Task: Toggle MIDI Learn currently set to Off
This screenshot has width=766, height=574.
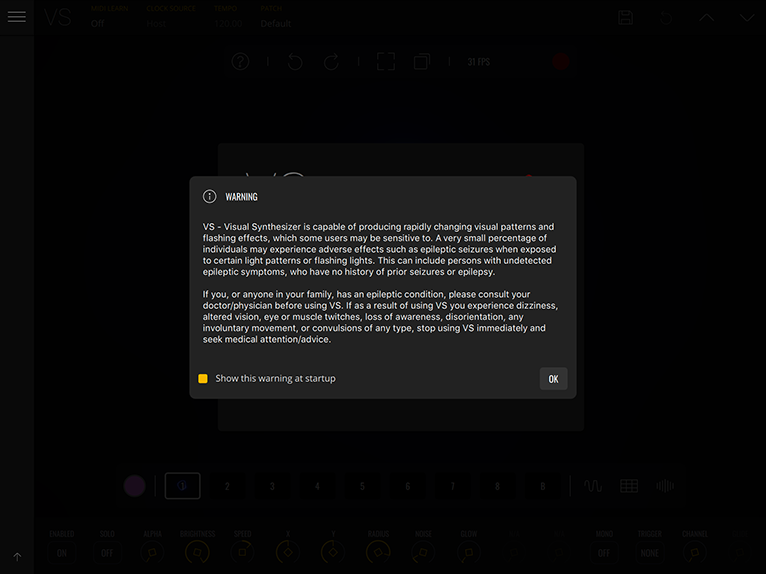Action: click(97, 23)
